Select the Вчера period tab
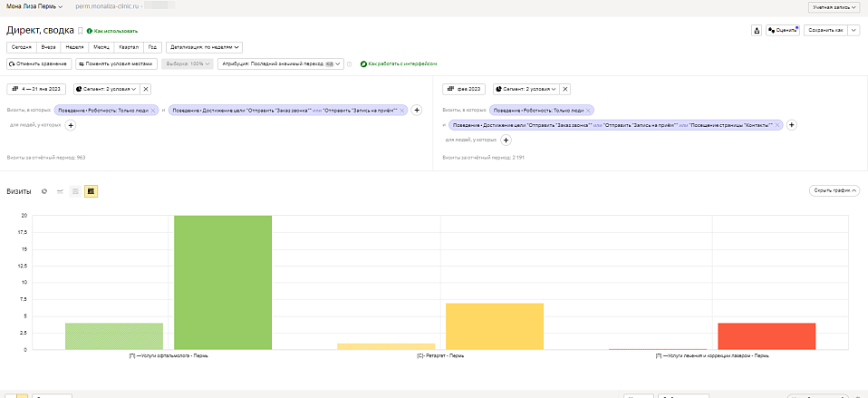The height and width of the screenshot is (398, 868). tap(48, 48)
